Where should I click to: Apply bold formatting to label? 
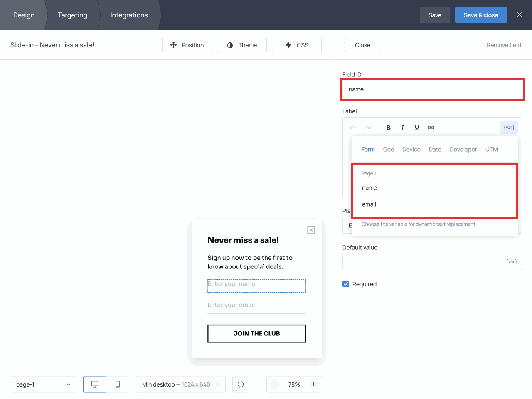pos(388,128)
